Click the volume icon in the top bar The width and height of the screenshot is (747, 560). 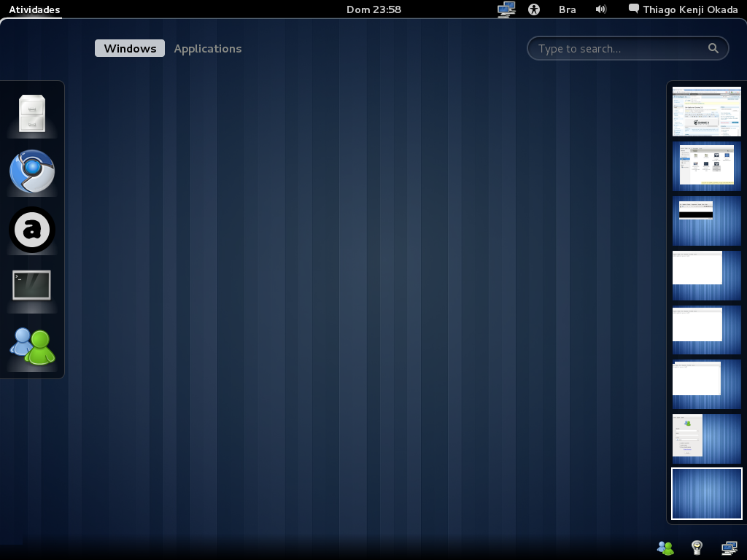[x=600, y=9]
